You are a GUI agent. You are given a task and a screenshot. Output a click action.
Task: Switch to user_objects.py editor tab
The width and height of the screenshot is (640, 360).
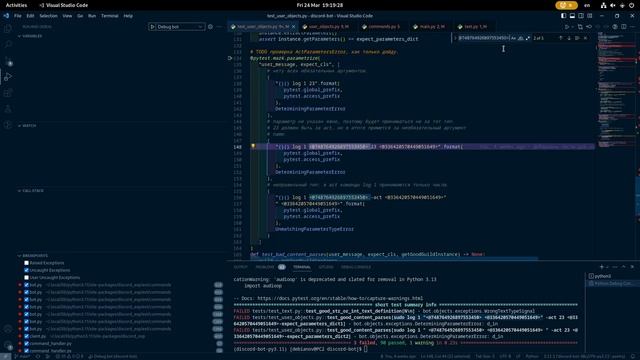coord(328,27)
